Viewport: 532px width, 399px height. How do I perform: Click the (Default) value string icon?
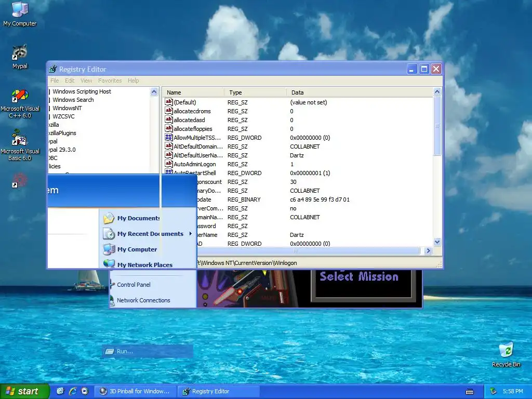tap(169, 102)
